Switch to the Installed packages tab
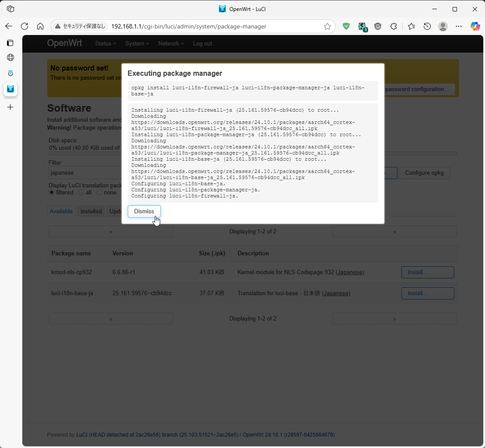 91,212
